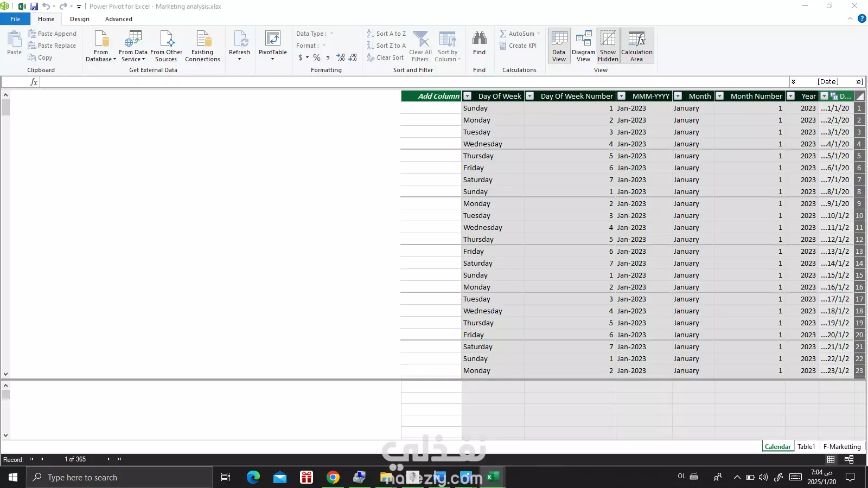Click Paste Replace in Clipboard group
Image resolution: width=868 pixels, height=488 pixels.
tap(52, 46)
